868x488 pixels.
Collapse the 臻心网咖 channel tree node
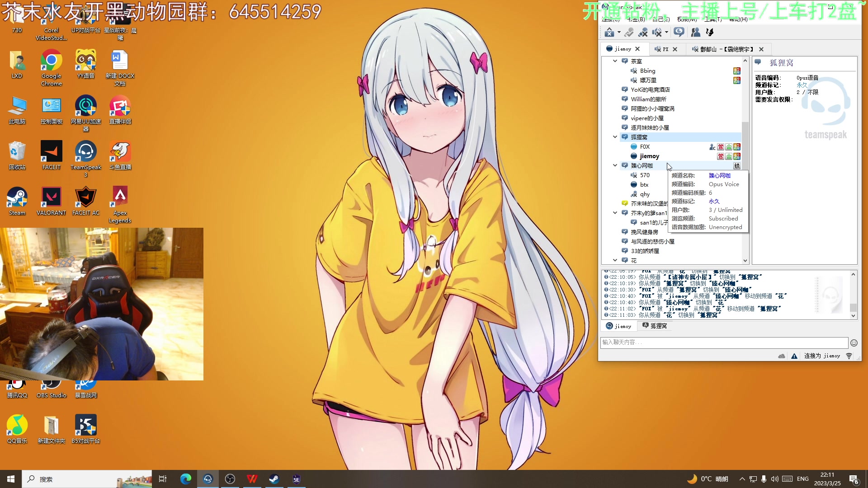(x=615, y=165)
